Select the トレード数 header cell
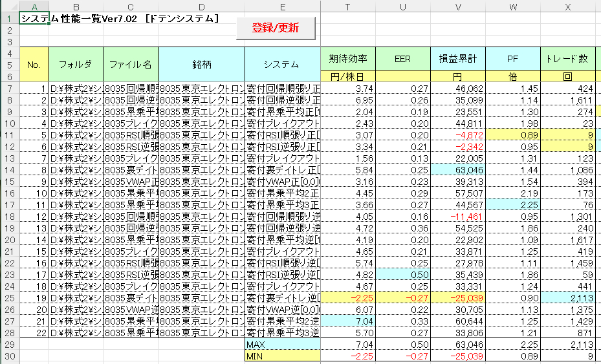This screenshot has height=364, width=601. tap(567, 59)
